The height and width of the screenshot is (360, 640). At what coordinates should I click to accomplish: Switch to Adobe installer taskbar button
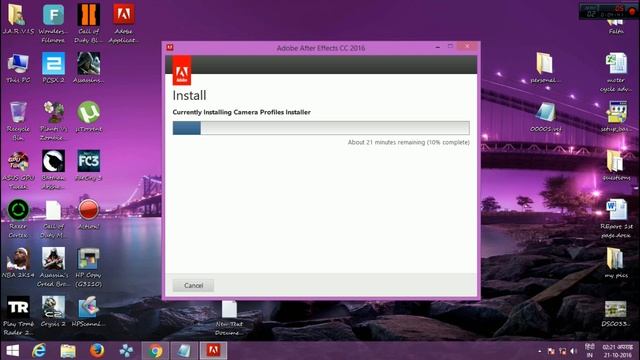pyautogui.click(x=213, y=351)
